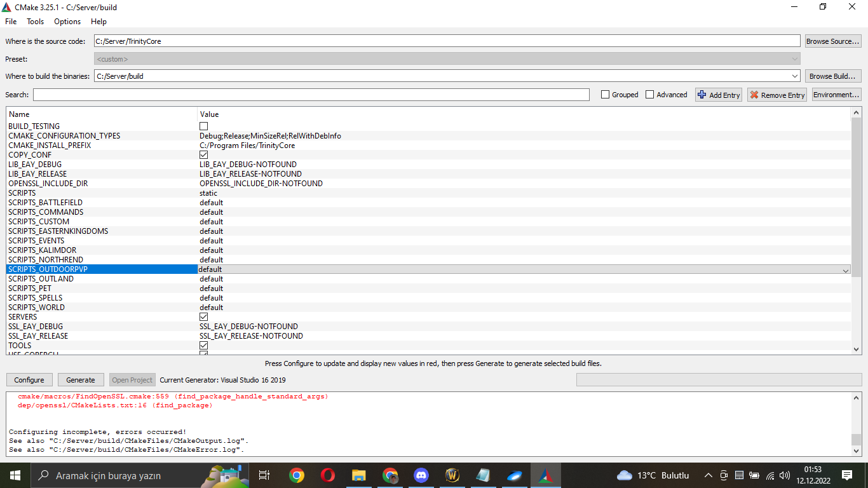Enable the BUILD_TESTING checkbox

point(203,126)
